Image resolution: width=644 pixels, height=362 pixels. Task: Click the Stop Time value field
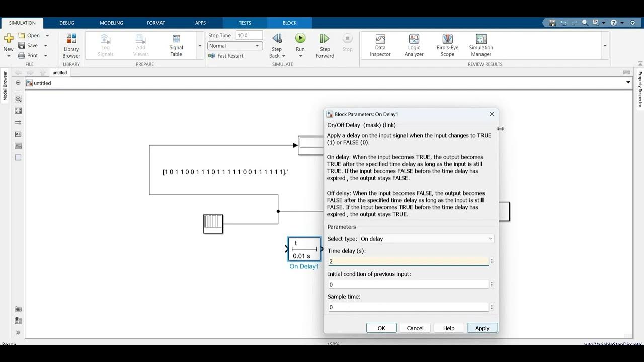pos(250,35)
